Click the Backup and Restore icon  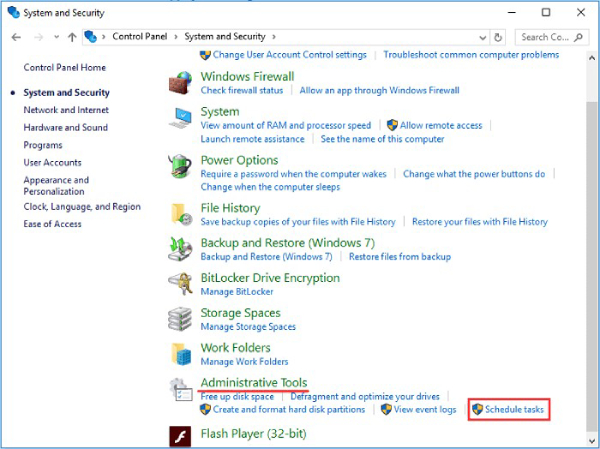tap(181, 248)
